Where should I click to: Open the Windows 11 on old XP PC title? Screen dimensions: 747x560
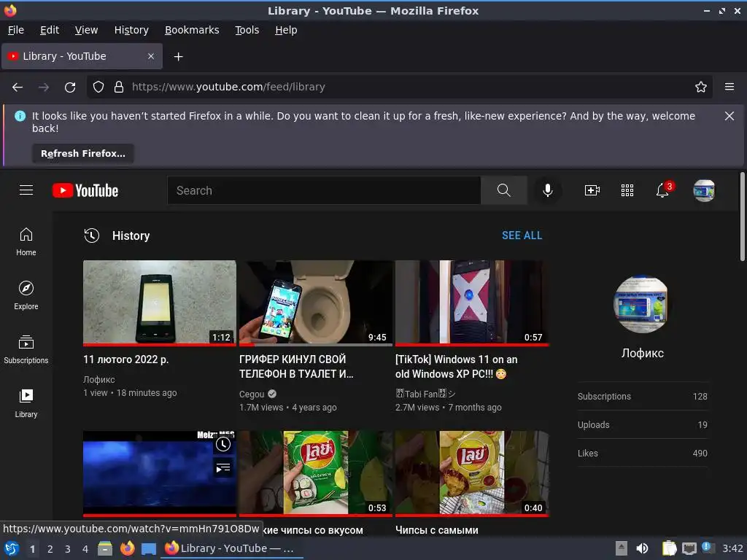(457, 367)
